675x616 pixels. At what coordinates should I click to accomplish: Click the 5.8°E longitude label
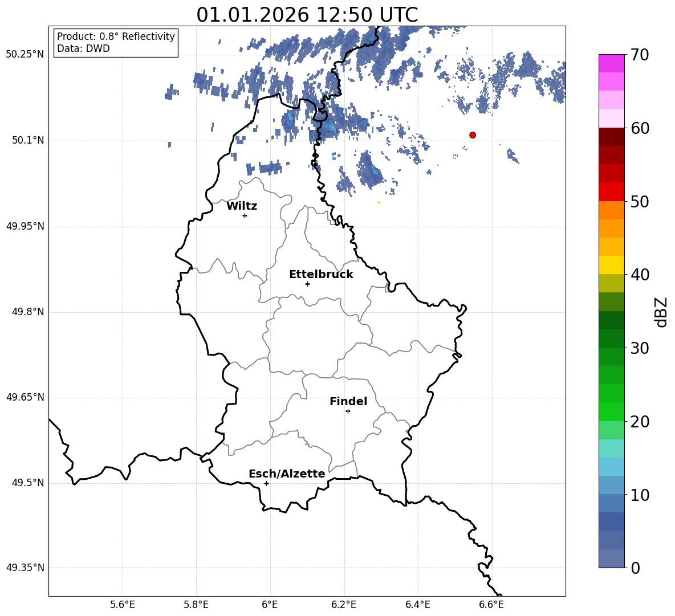pyautogui.click(x=196, y=605)
